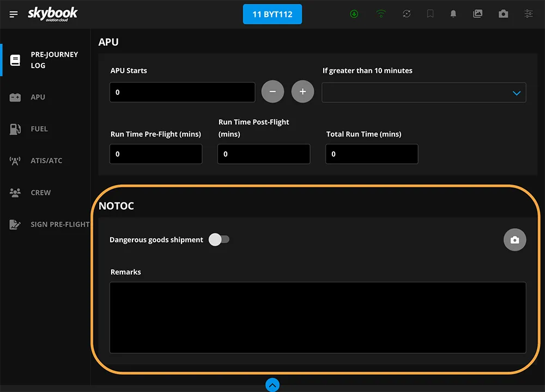Attach photo using NOTOC camera button
The width and height of the screenshot is (545, 392).
pos(514,240)
